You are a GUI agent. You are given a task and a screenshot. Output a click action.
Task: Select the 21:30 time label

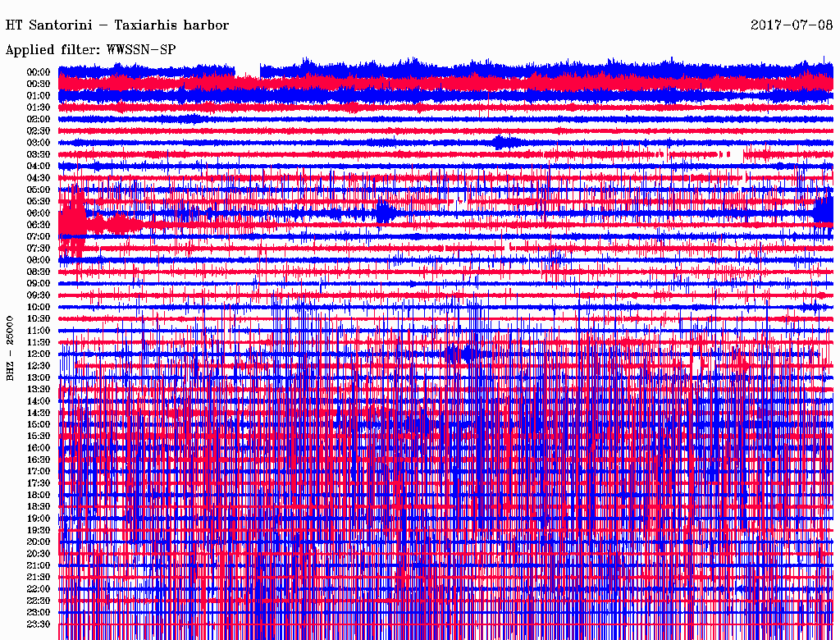click(39, 578)
